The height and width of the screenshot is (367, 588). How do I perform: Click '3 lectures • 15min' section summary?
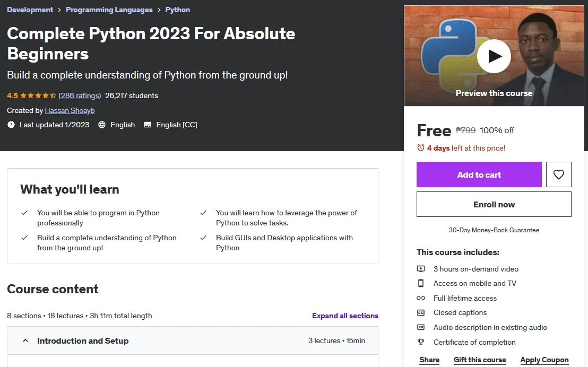[336, 340]
